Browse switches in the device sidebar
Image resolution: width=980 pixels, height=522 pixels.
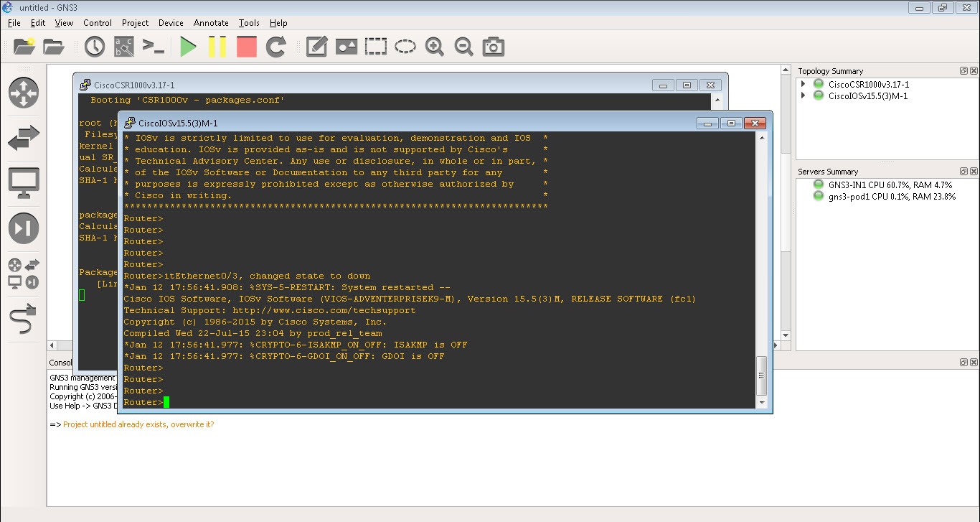click(24, 139)
